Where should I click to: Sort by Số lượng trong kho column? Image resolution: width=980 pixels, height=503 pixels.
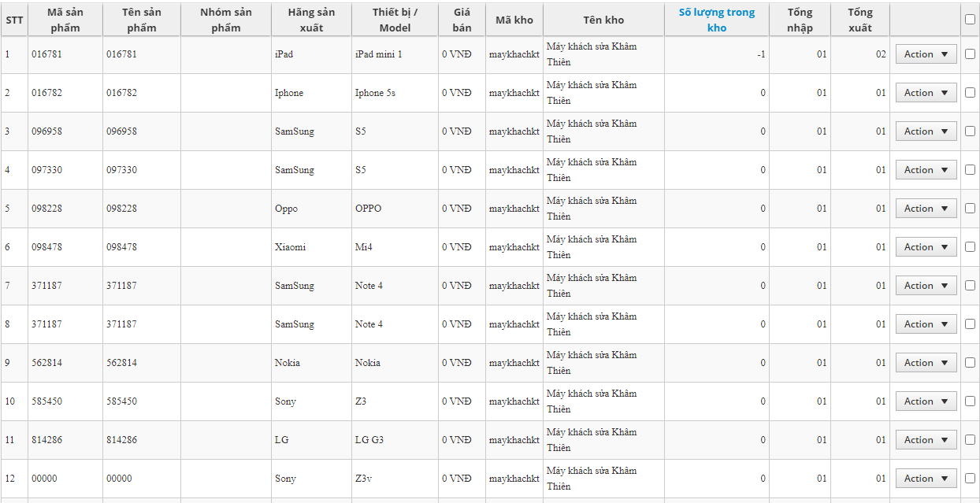[717, 20]
